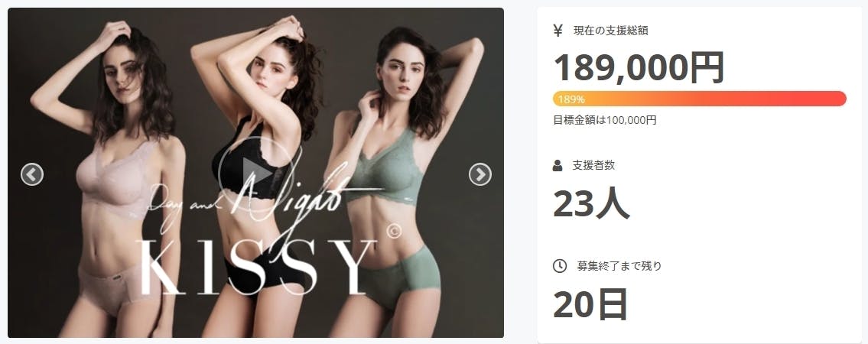
Task: Click the yen currency icon
Action: [x=558, y=31]
